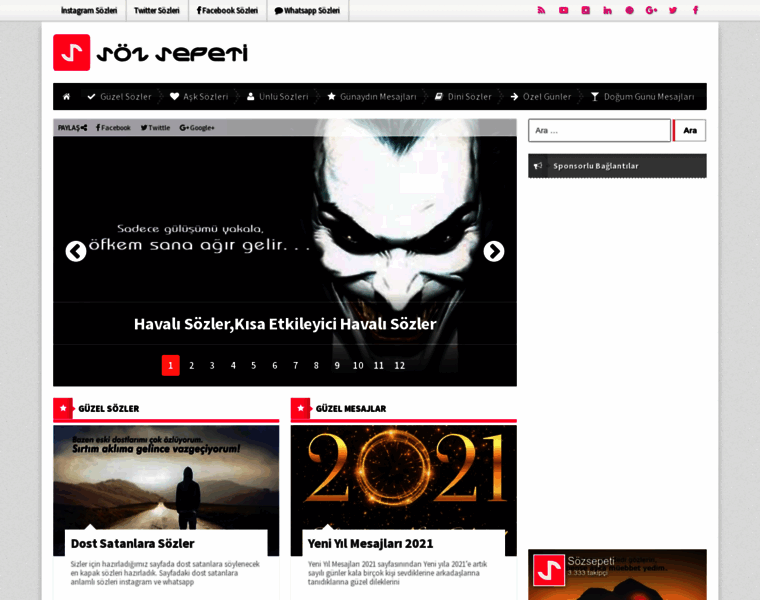Focus the Ara search input field
Image resolution: width=760 pixels, height=600 pixels.
pyautogui.click(x=599, y=130)
